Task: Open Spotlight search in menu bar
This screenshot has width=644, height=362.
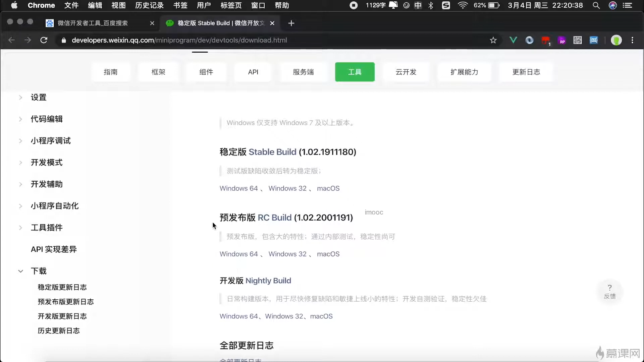Action: [596, 5]
